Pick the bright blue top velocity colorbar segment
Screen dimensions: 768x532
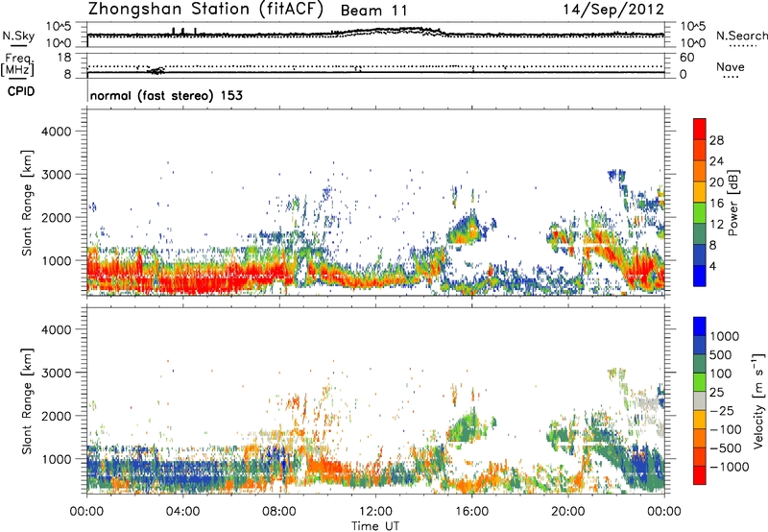[x=700, y=326]
